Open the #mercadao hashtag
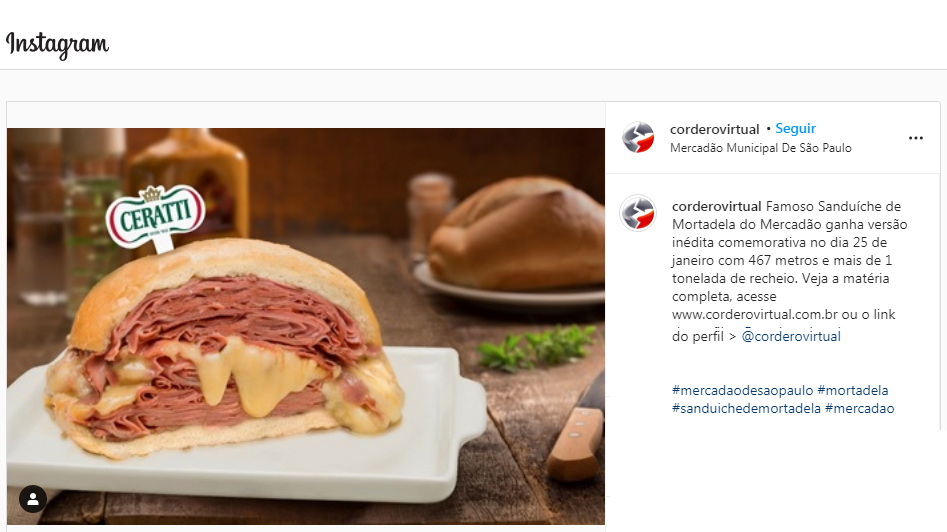The height and width of the screenshot is (532, 947). click(859, 409)
